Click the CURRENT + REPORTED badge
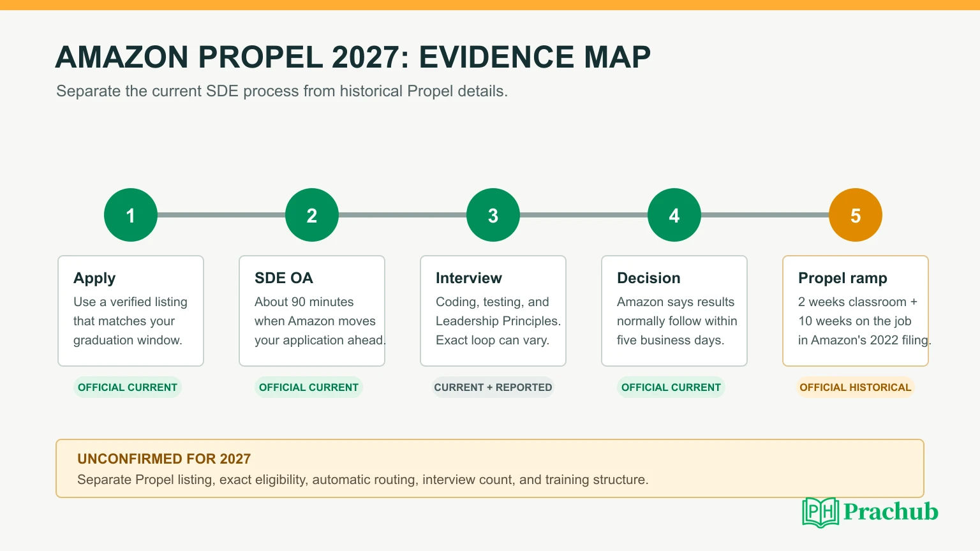This screenshot has width=980, height=551. pyautogui.click(x=493, y=387)
